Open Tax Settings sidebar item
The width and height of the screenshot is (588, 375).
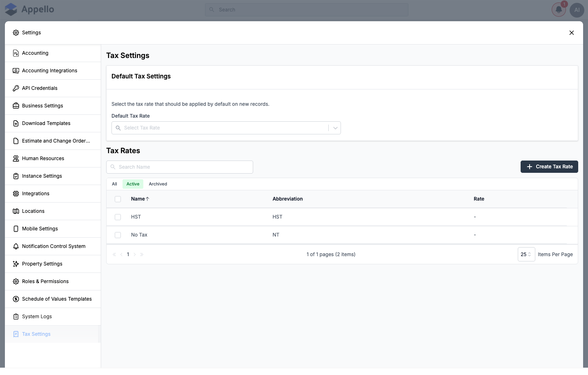(x=53, y=334)
